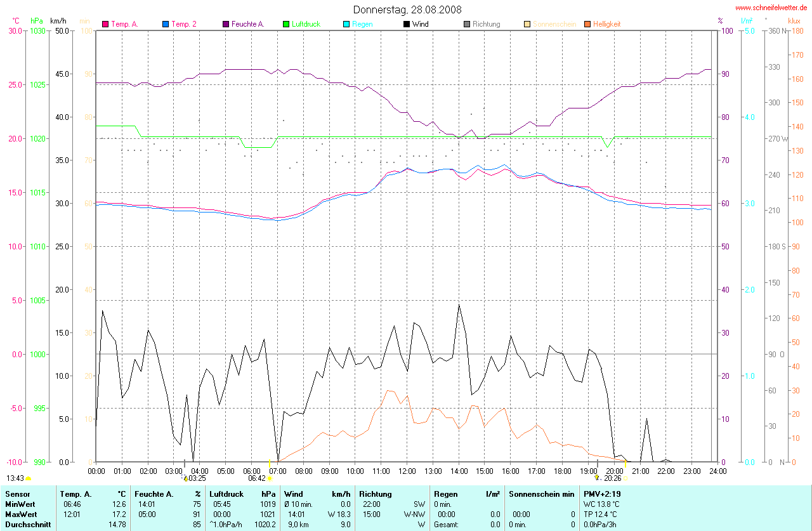Image resolution: width=812 pixels, height=531 pixels.
Task: Click the maximum temperature value 17.2
Action: click(x=119, y=514)
